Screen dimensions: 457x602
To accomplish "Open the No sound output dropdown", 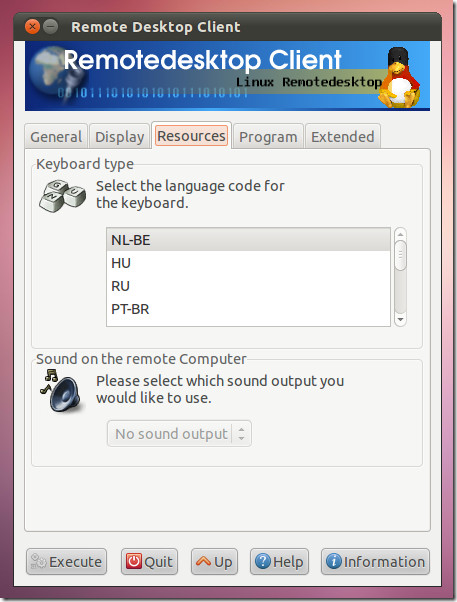I will tap(179, 434).
